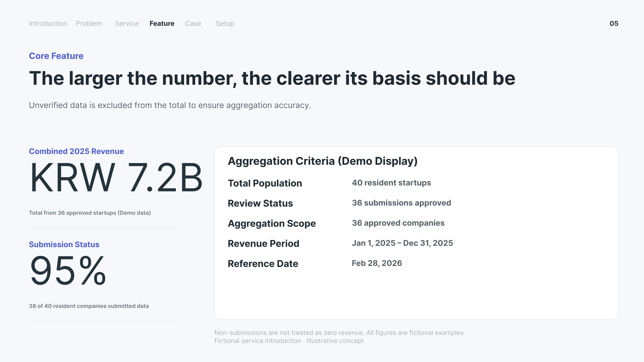Click '38 of 40 resident companies' caption

pos(89,306)
